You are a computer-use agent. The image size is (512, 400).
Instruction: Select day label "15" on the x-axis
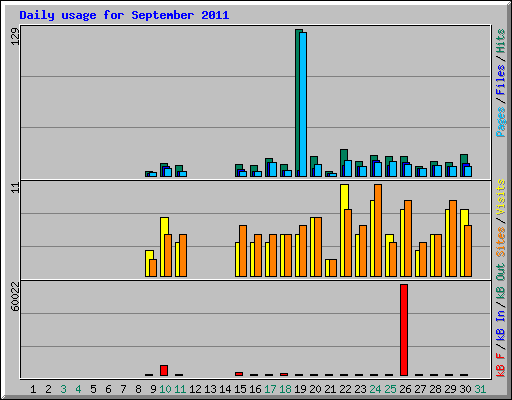tap(240, 389)
